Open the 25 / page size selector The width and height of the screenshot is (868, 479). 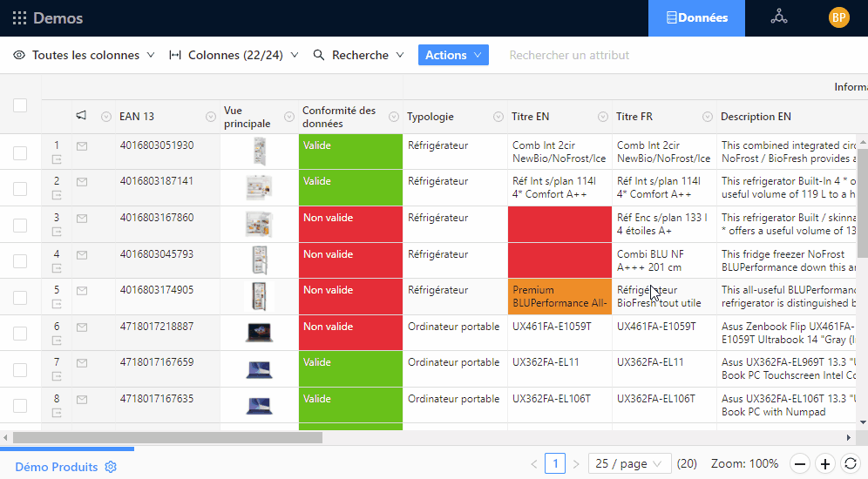tap(629, 464)
